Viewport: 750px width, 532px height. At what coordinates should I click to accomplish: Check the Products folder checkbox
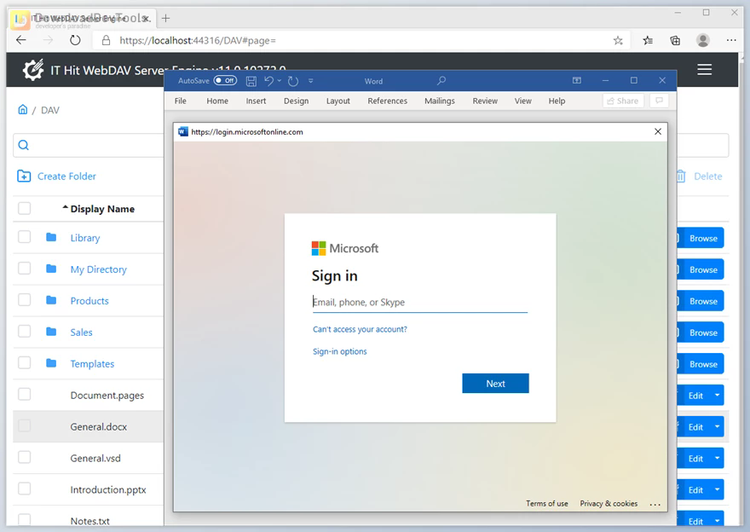pyautogui.click(x=24, y=300)
